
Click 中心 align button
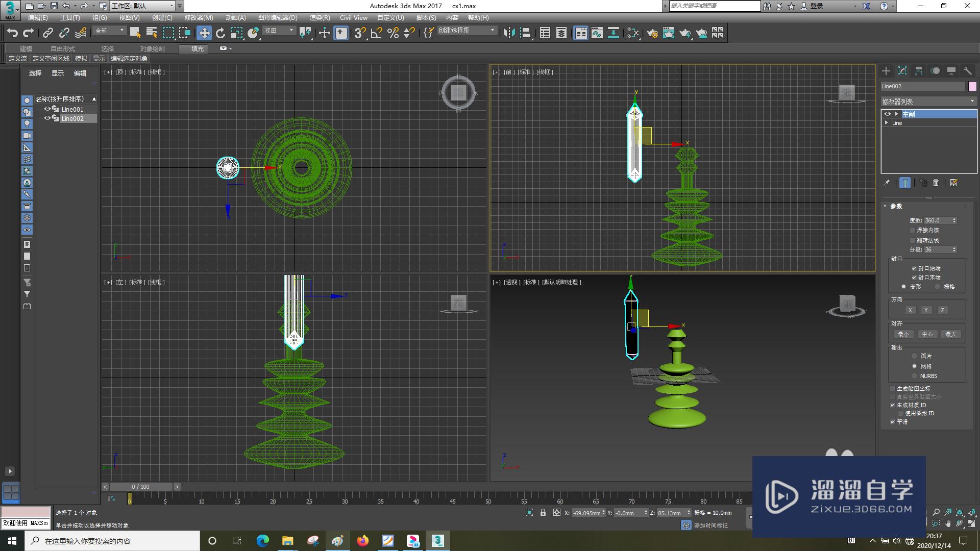click(927, 334)
